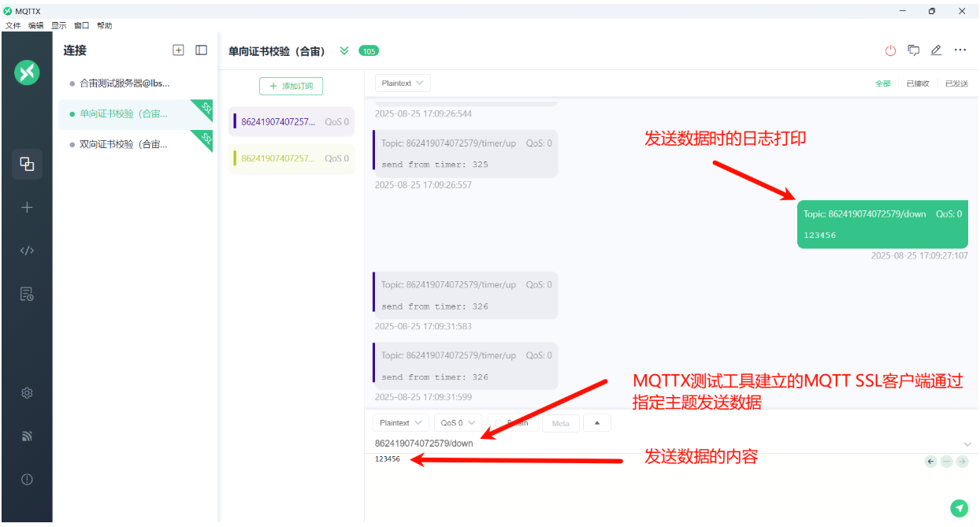Add new connection plus icon in 连接 header
This screenshot has height=527, width=980.
click(x=178, y=50)
